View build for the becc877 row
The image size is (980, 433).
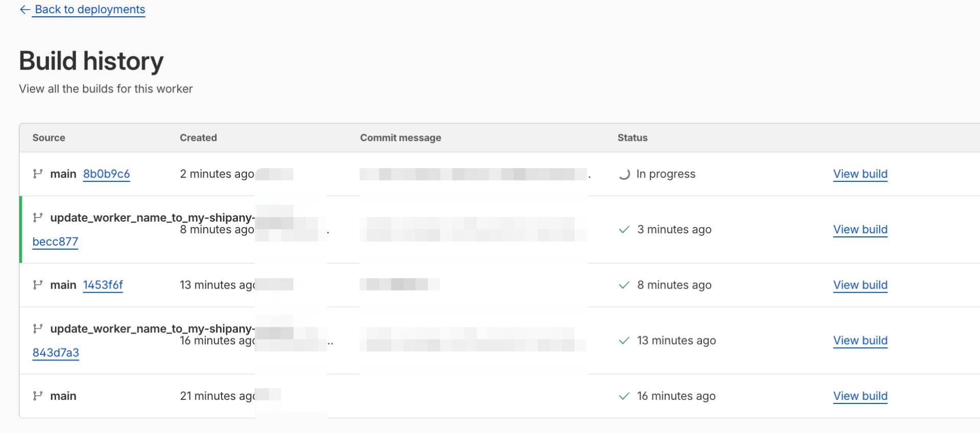[x=860, y=230]
